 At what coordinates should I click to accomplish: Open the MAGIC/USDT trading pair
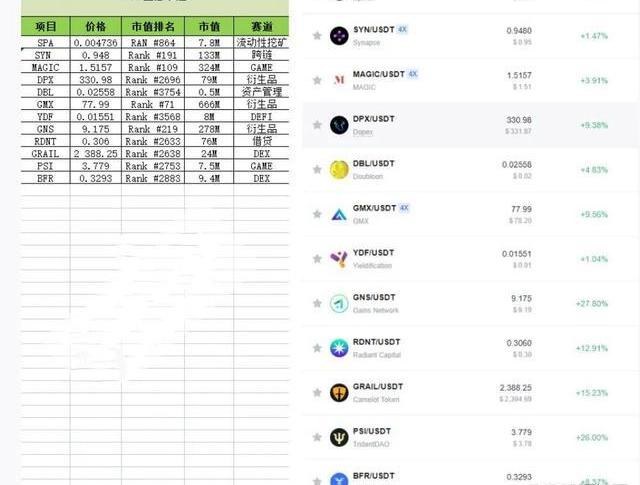379,74
